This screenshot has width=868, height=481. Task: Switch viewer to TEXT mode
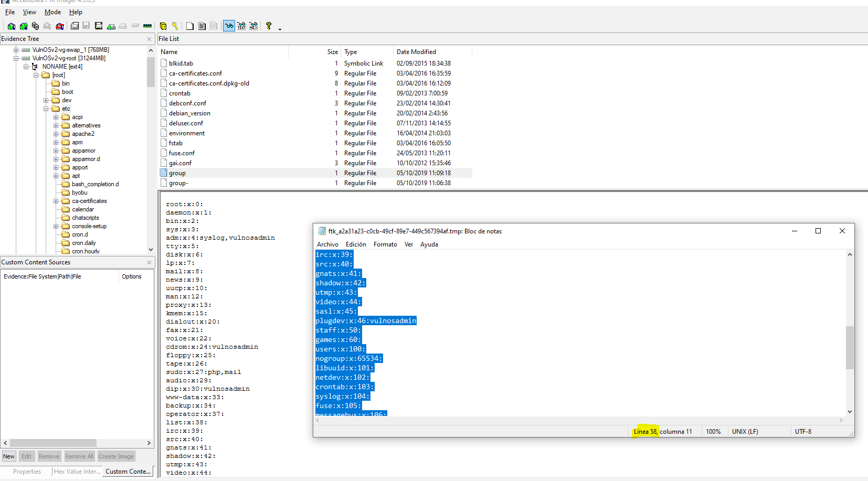pyautogui.click(x=241, y=26)
